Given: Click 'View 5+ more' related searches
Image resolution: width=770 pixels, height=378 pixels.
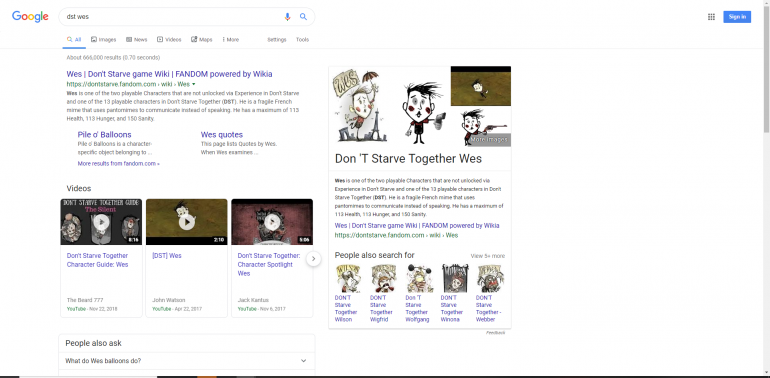Looking at the screenshot, I should [487, 256].
